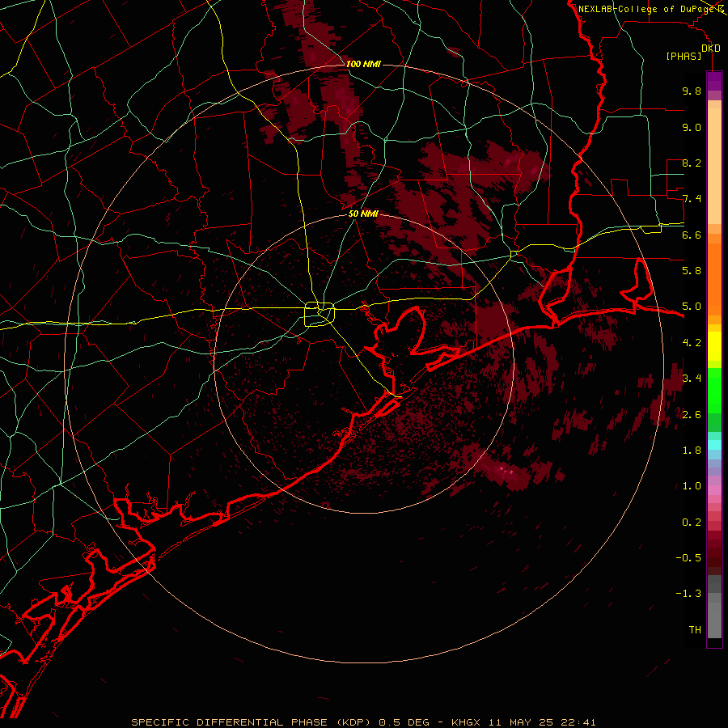This screenshot has width=728, height=728.
Task: Pick the light peach segment of the color bar
Action: click(x=714, y=166)
